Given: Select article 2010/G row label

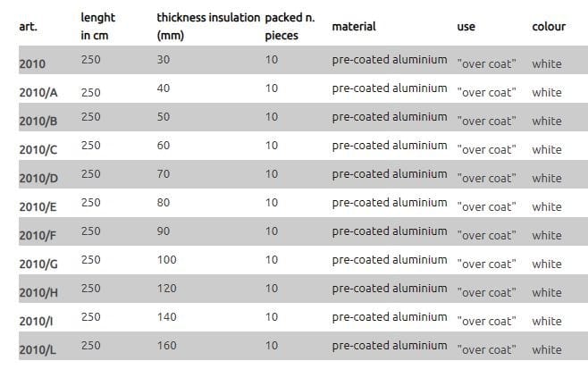Looking at the screenshot, I should 38,264.
